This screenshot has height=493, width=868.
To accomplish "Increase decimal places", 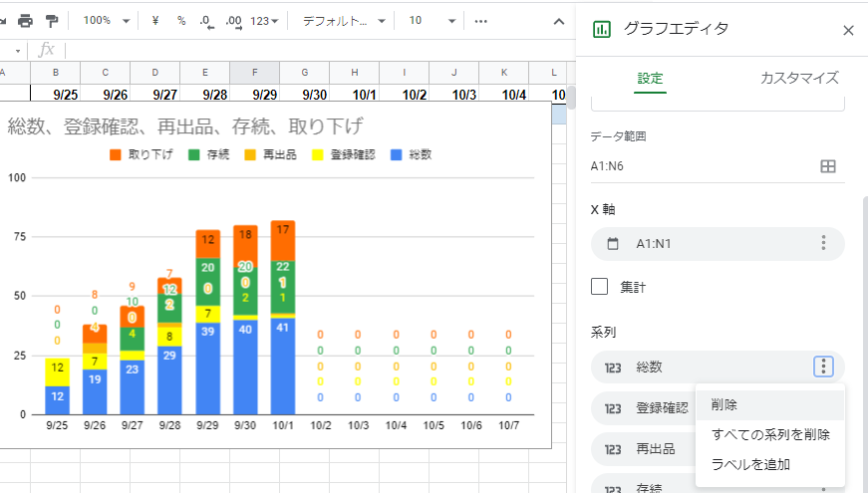I will (x=233, y=22).
